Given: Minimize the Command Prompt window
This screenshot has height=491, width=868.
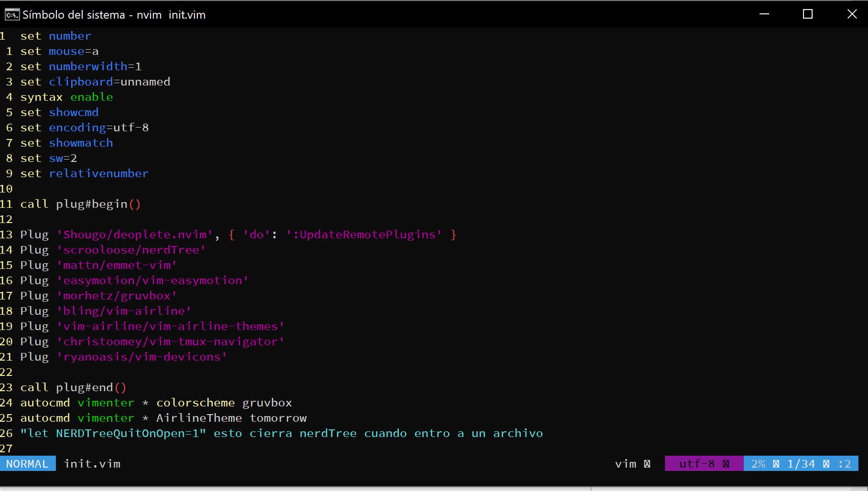Looking at the screenshot, I should (764, 14).
